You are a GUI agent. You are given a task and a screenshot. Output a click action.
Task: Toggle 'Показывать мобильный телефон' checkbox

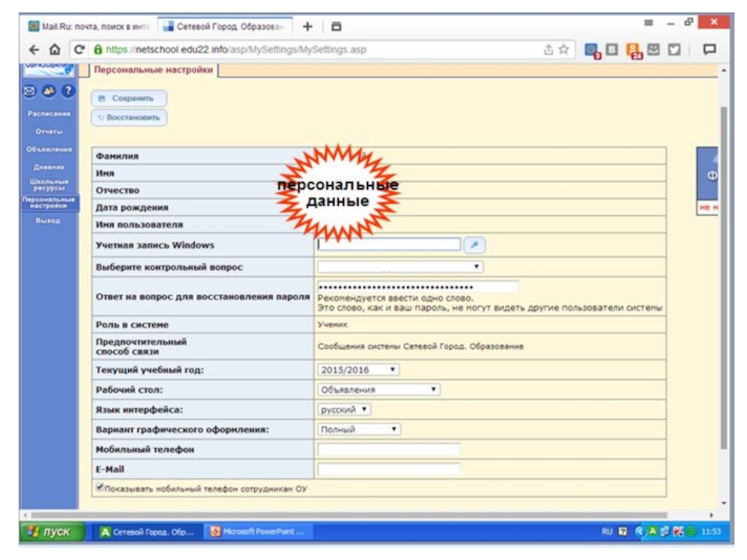(99, 487)
